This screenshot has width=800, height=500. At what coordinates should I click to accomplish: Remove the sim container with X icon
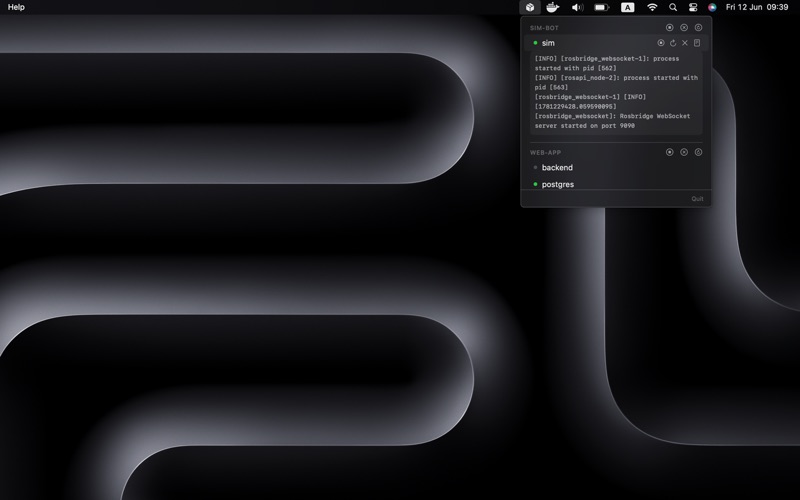[x=685, y=43]
